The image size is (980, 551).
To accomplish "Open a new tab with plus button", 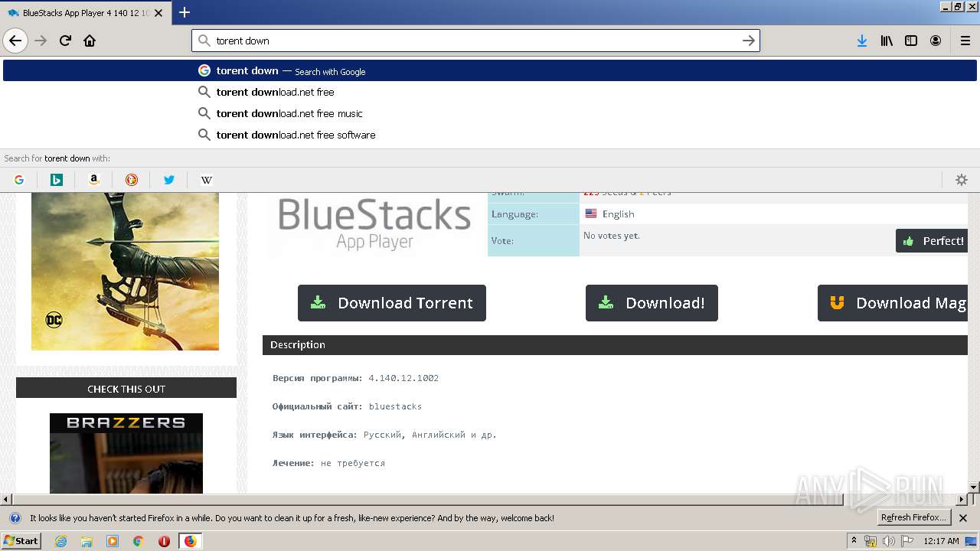I will (185, 12).
